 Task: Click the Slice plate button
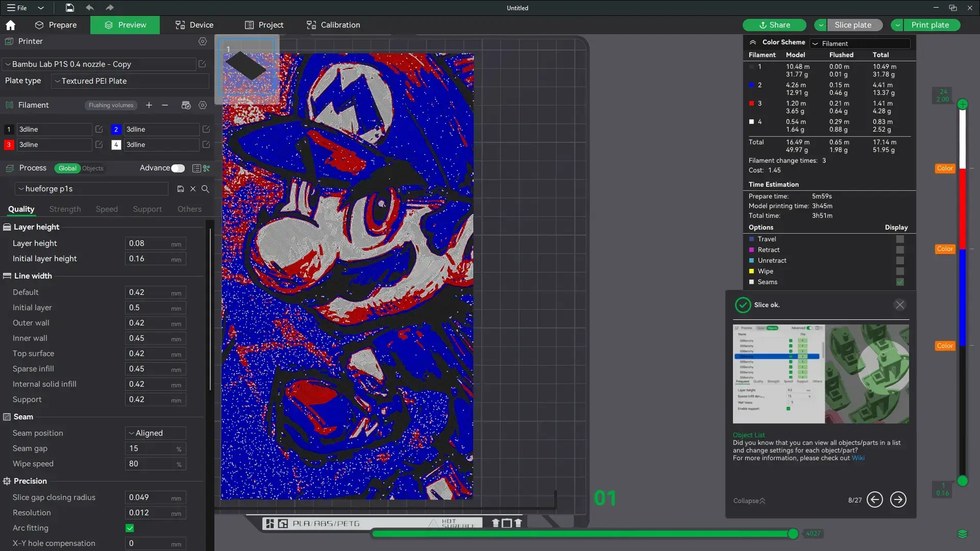(853, 24)
